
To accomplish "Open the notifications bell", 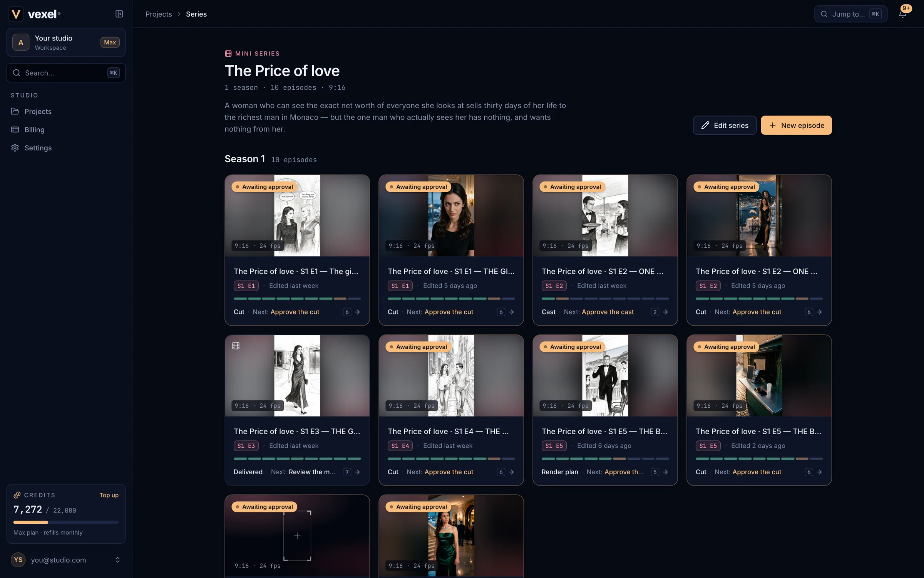I will pyautogui.click(x=902, y=14).
